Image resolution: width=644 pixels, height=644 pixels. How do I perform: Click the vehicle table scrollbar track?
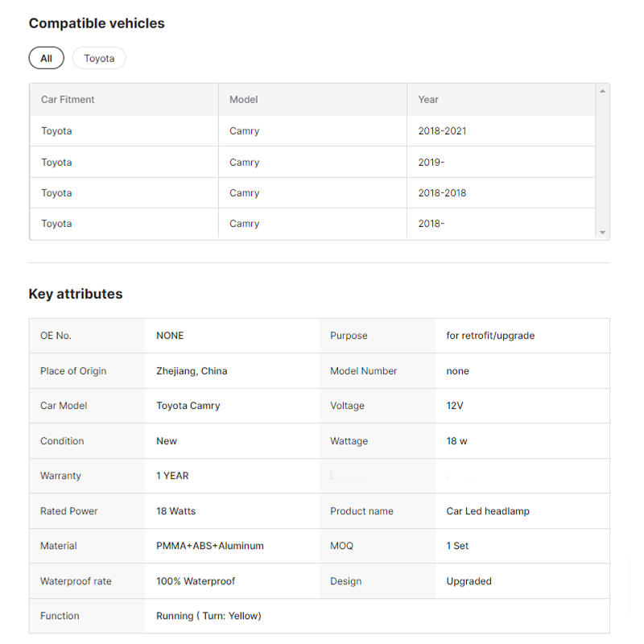point(602,161)
